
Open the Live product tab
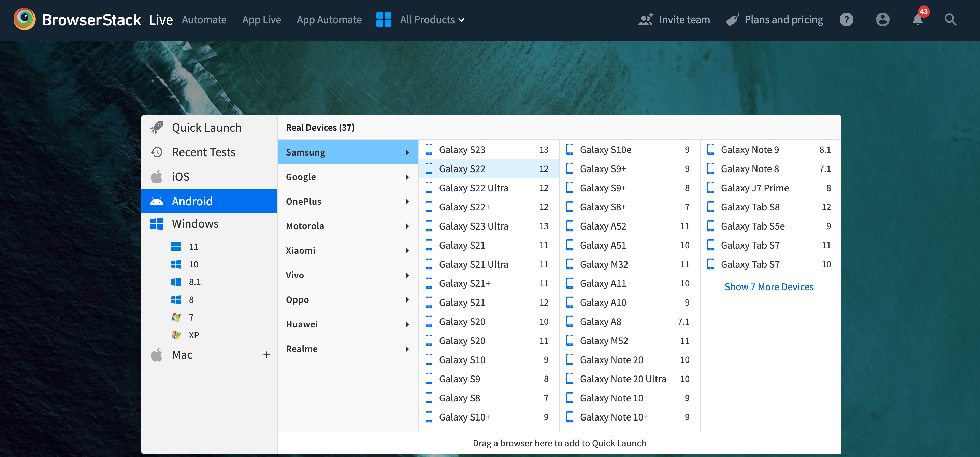pyautogui.click(x=160, y=20)
